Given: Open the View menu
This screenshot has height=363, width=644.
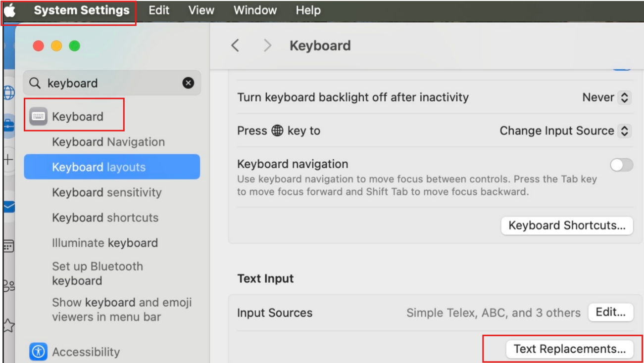Looking at the screenshot, I should coord(201,10).
